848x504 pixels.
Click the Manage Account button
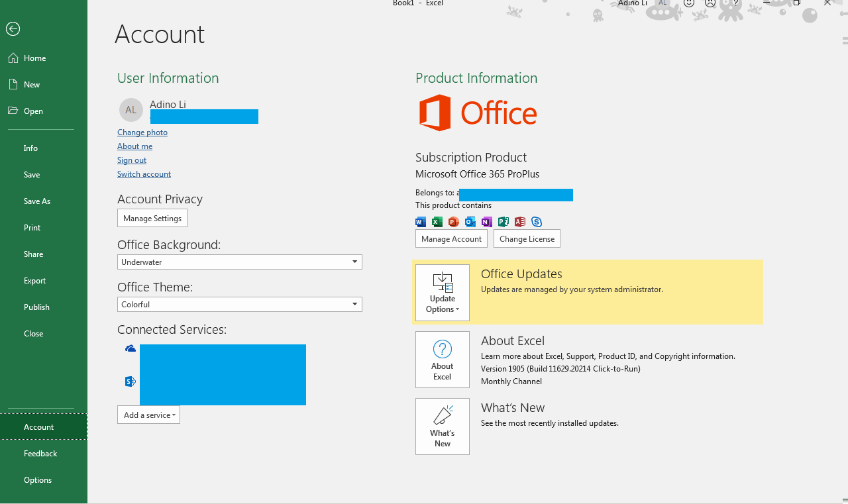tap(452, 238)
